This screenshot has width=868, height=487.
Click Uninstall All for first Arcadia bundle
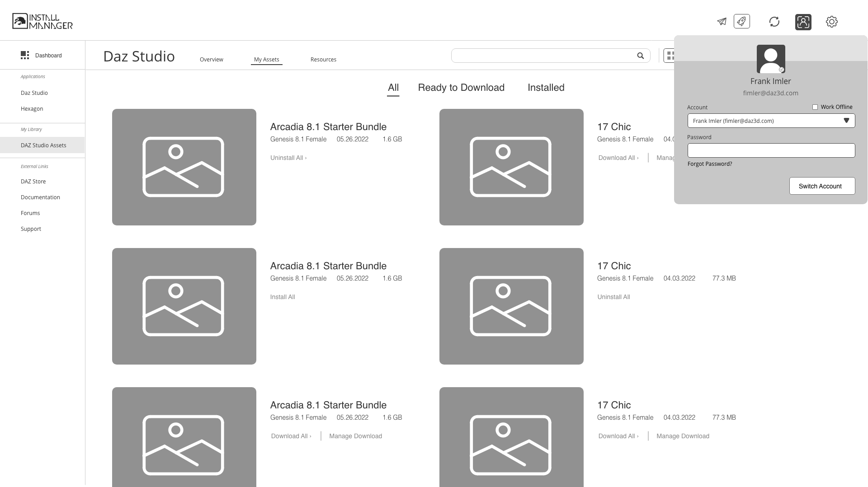(288, 158)
